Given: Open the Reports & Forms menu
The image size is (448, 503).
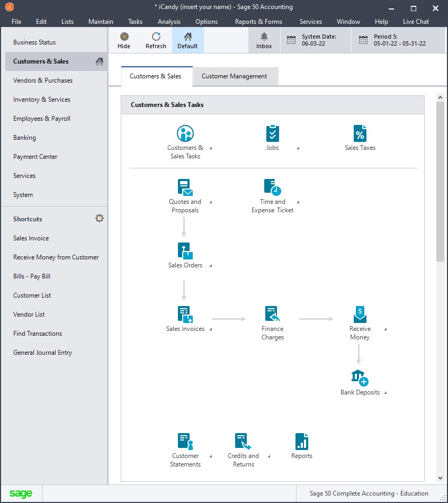Looking at the screenshot, I should [x=258, y=22].
